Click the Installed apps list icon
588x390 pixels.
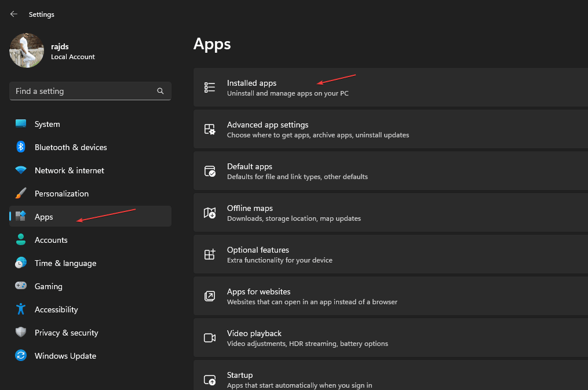tap(210, 87)
